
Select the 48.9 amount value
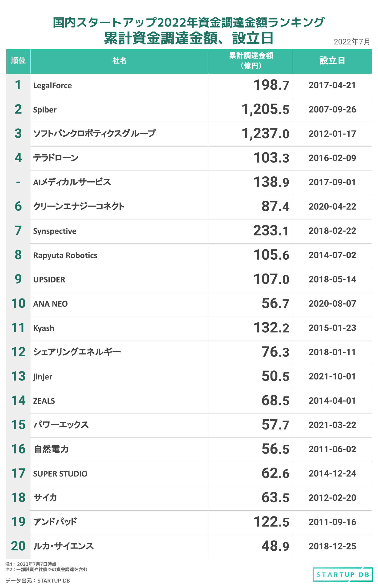click(x=275, y=546)
